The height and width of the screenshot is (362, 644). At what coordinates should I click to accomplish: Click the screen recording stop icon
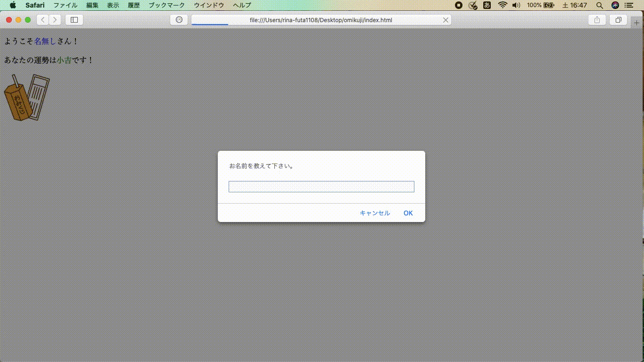click(x=459, y=5)
